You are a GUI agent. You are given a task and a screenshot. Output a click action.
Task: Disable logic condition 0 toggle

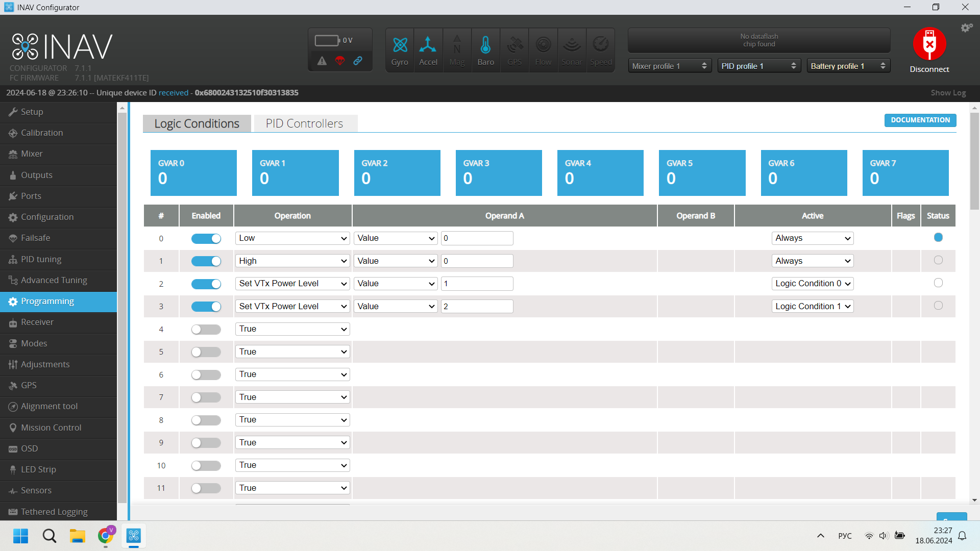tap(206, 238)
